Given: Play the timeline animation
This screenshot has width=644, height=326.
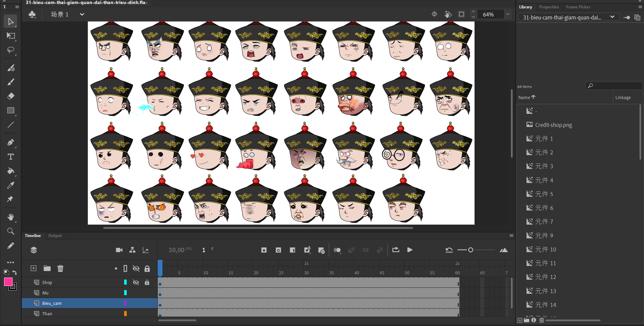Looking at the screenshot, I should coord(410,250).
